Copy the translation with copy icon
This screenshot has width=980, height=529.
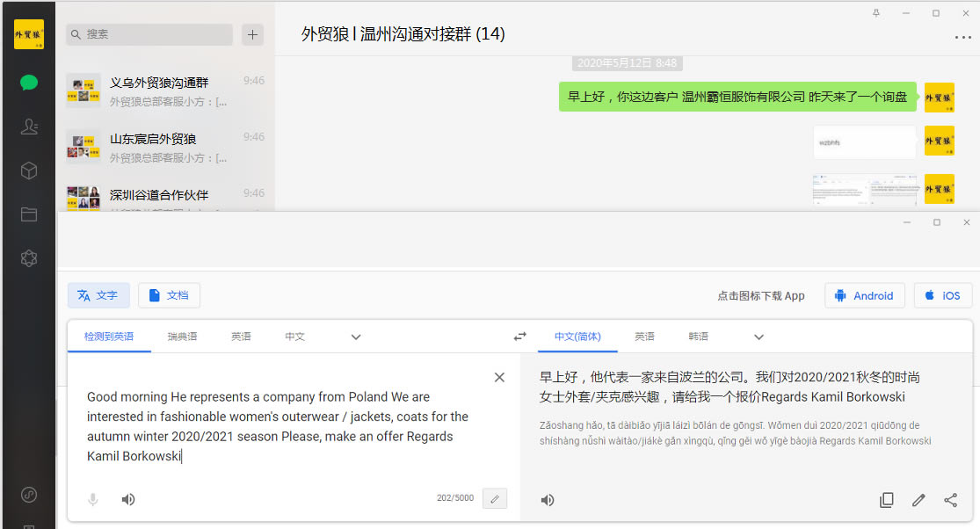pyautogui.click(x=887, y=500)
